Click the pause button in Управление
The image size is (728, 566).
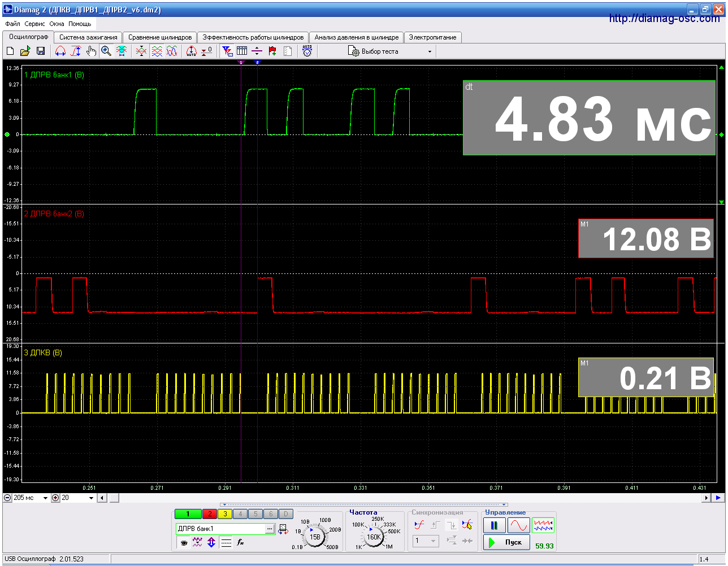(494, 526)
